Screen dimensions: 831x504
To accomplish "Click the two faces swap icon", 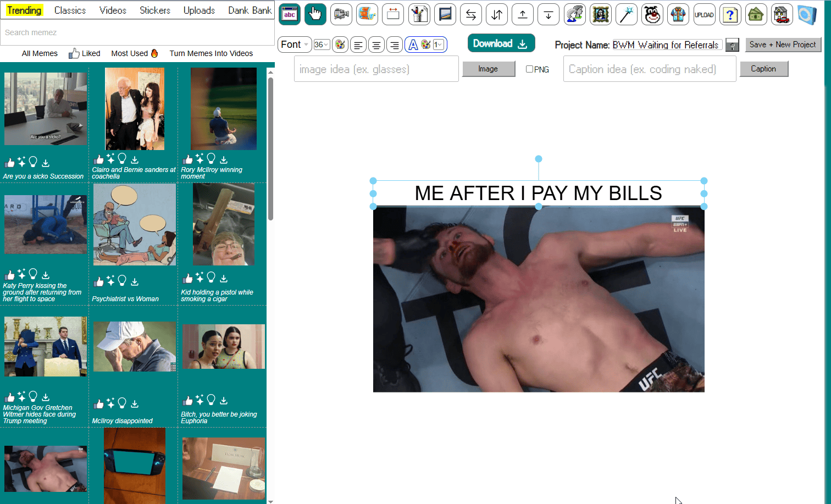I will coord(575,14).
